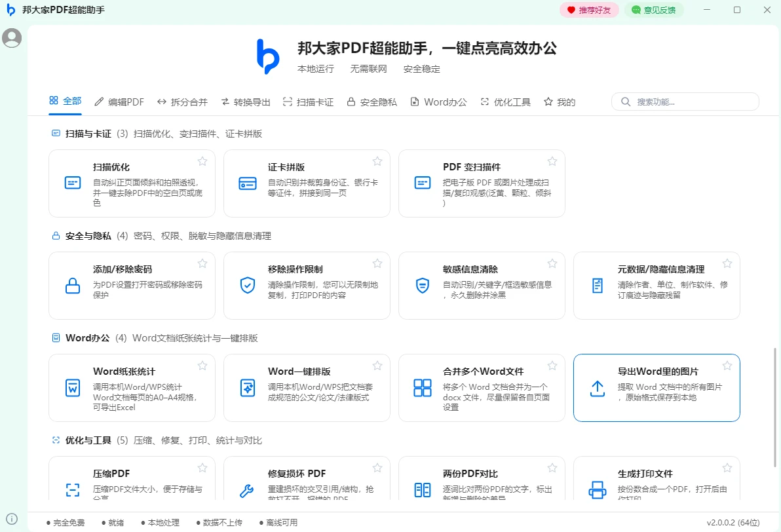781x532 pixels.
Task: Switch to the 优化工具 tab
Action: pyautogui.click(x=506, y=102)
